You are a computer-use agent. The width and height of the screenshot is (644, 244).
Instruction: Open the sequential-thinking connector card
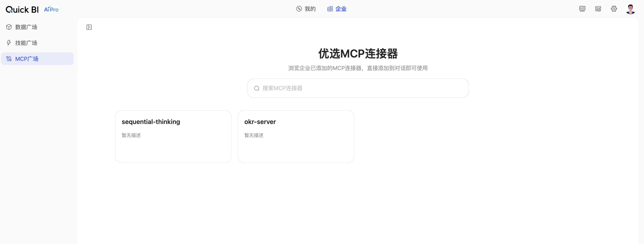173,137
